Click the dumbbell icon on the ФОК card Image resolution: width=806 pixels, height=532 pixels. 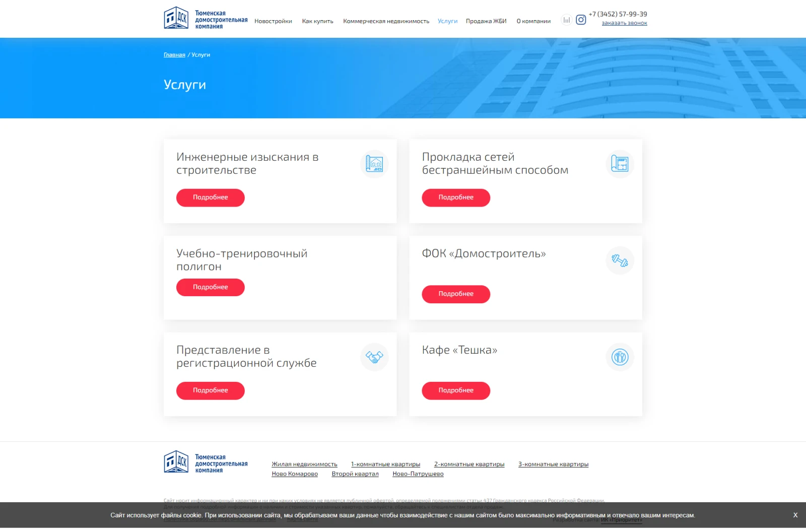tap(620, 260)
